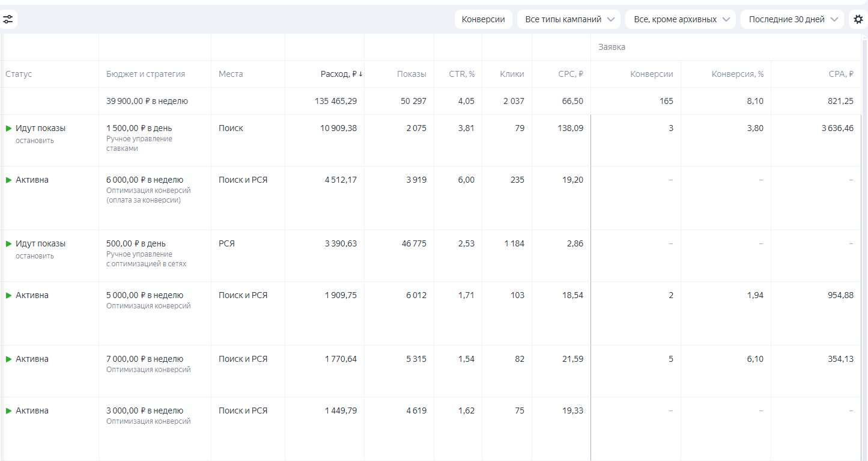868x461 pixels.
Task: Click the 'Клики' column header
Action: pyautogui.click(x=512, y=74)
